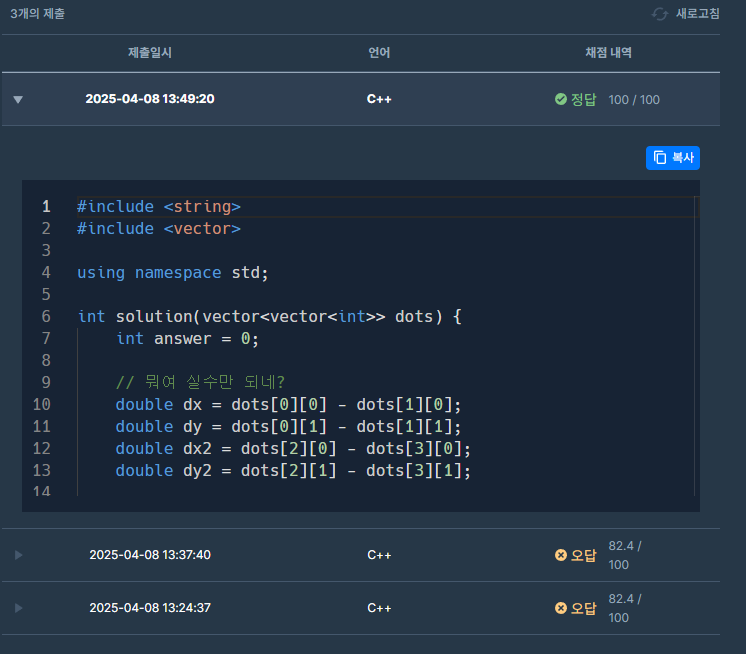Click C++ in the 13:24:37 row
This screenshot has height=654, width=746.
(x=379, y=608)
